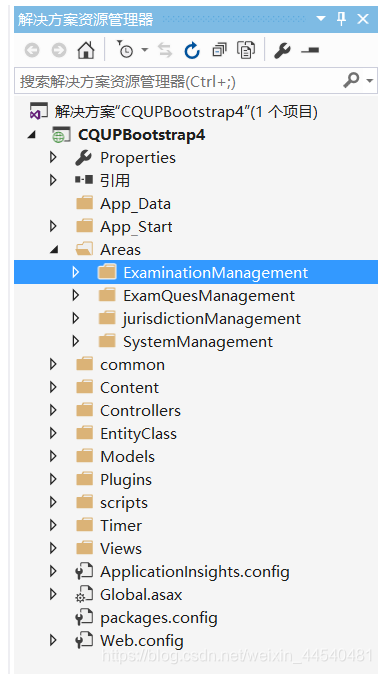Viewport: 381px width, 674px height.
Task: Select the bold CQUPBootstrap4 project name
Action: point(142,135)
